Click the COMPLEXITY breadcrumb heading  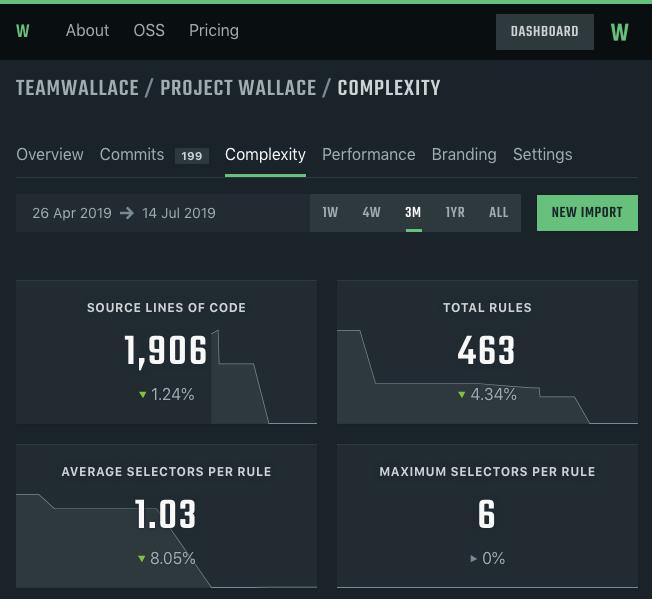pyautogui.click(x=389, y=88)
